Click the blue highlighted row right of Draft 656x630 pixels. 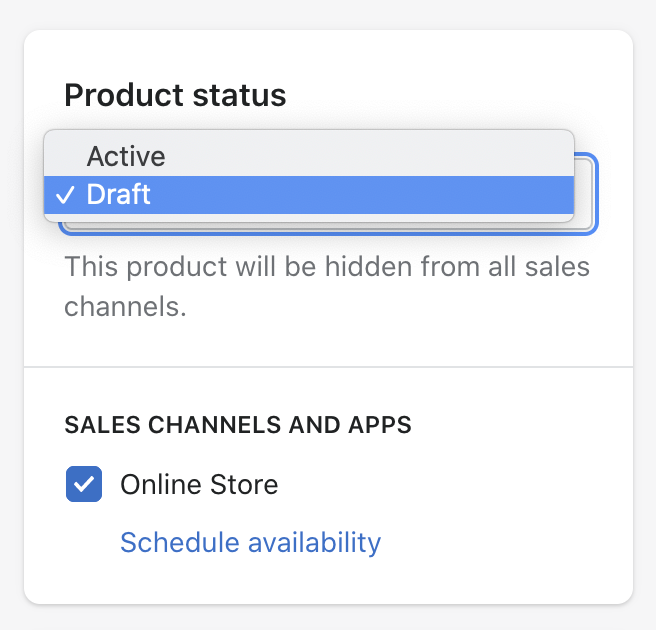[x=360, y=195]
